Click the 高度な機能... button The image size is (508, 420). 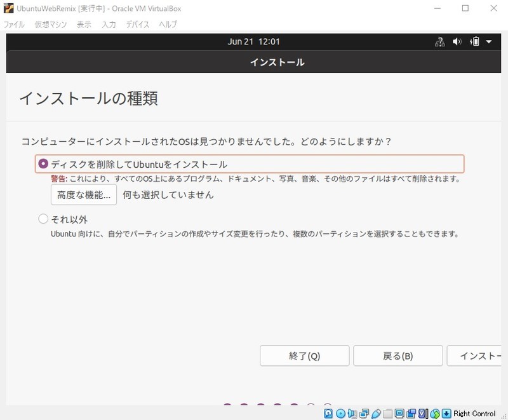[x=84, y=195]
